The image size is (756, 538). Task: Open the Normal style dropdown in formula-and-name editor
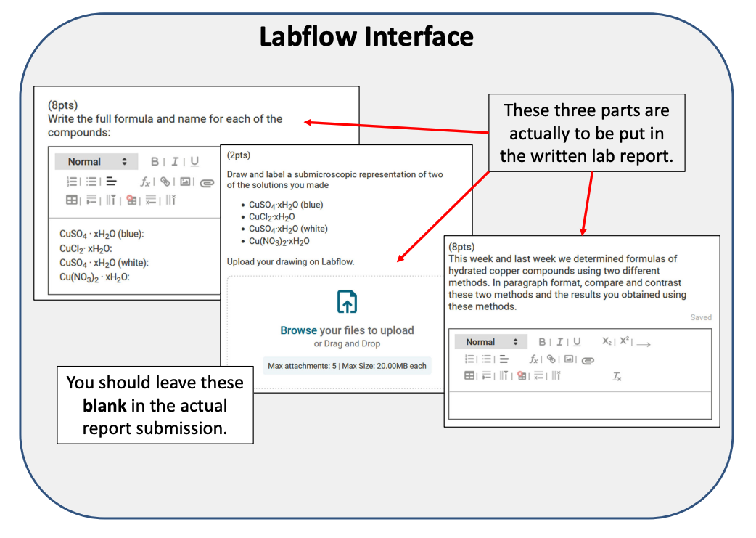pos(96,162)
